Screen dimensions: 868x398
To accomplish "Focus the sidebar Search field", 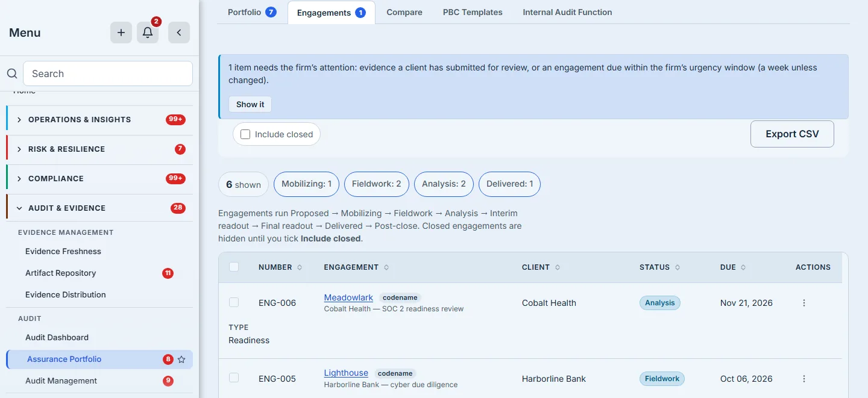I will click(x=108, y=73).
